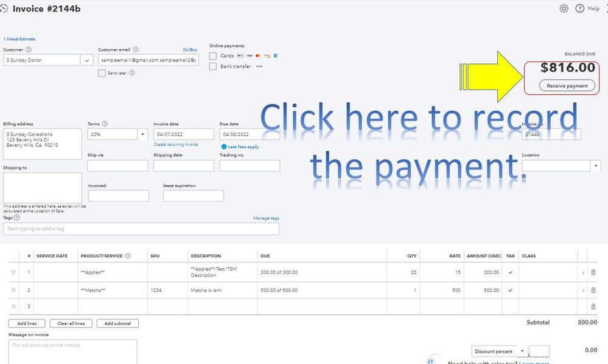Toggle the tax checkmark for Apples row
608x364 pixels.
(x=510, y=272)
